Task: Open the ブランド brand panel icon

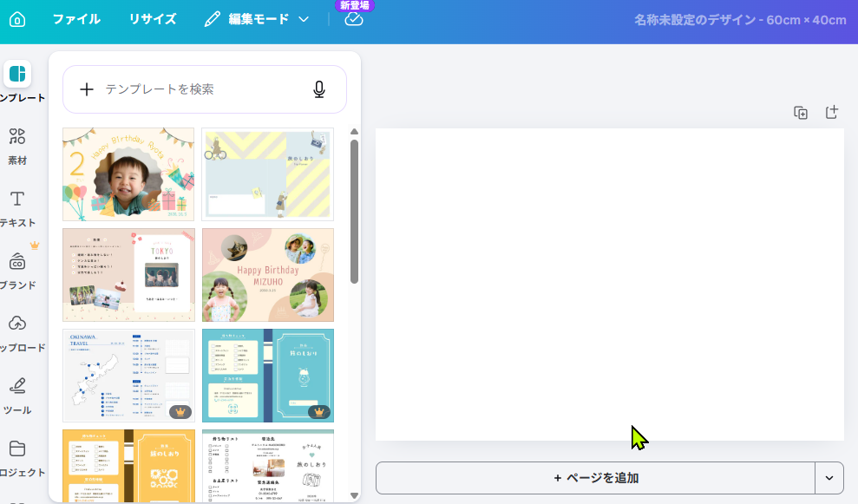Action: pos(17,262)
